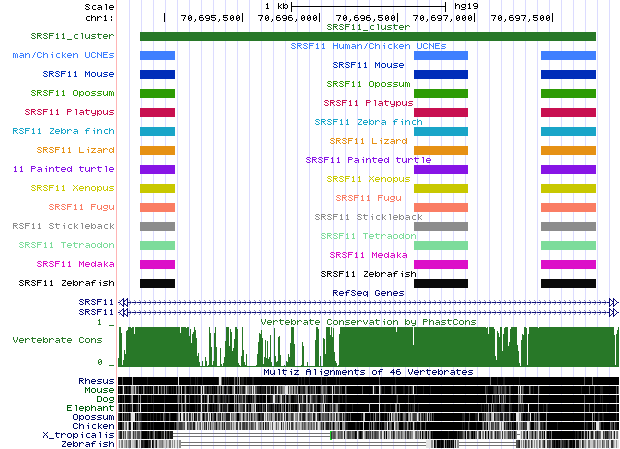The width and height of the screenshot is (620, 449).
Task: Click the middle black SRSF11 Zebrafish block
Action: (x=441, y=283)
